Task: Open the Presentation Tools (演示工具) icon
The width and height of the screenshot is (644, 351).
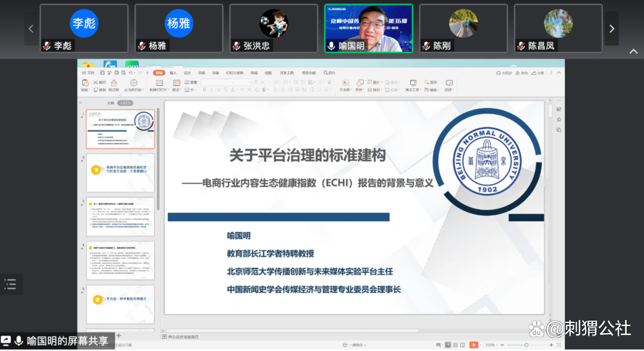Action: pos(413,83)
